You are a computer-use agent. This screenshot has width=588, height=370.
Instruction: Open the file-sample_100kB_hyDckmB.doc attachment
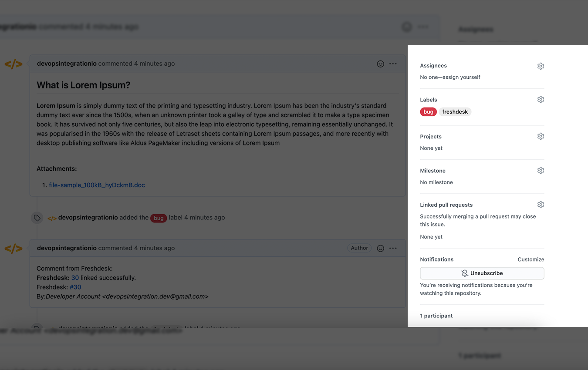click(96, 185)
